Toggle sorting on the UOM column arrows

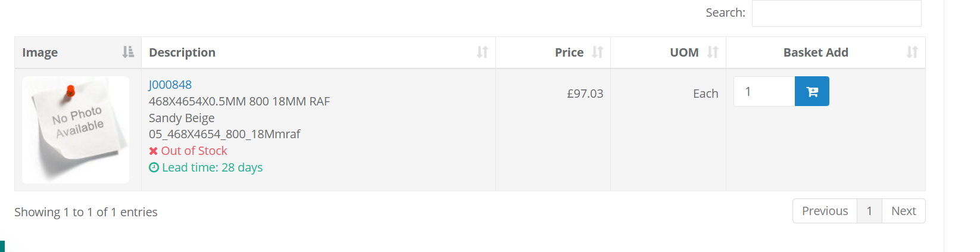click(x=713, y=52)
